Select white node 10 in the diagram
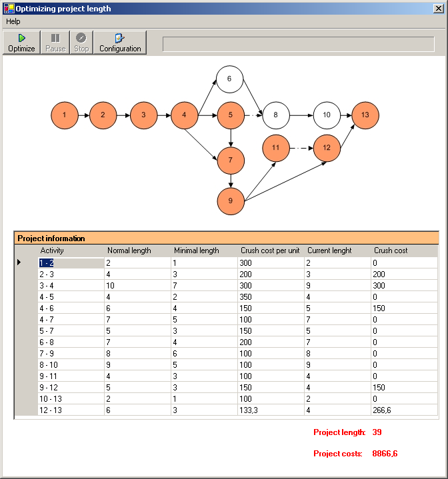The width and height of the screenshot is (448, 479). 327,115
